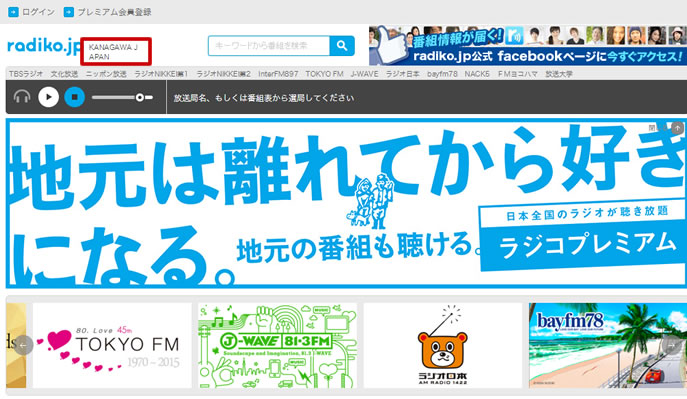The image size is (687, 399).
Task: Adjust the player volume slider
Action: (122, 97)
